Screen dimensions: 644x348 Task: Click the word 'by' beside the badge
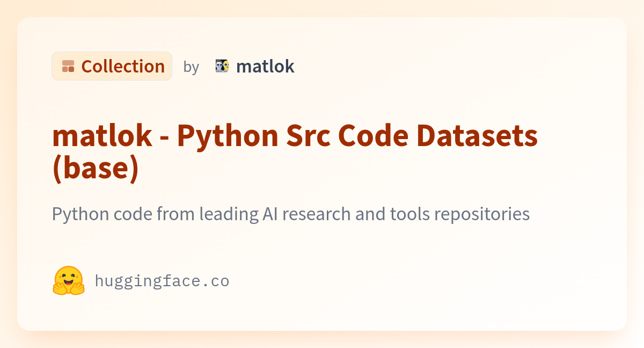[x=191, y=67]
